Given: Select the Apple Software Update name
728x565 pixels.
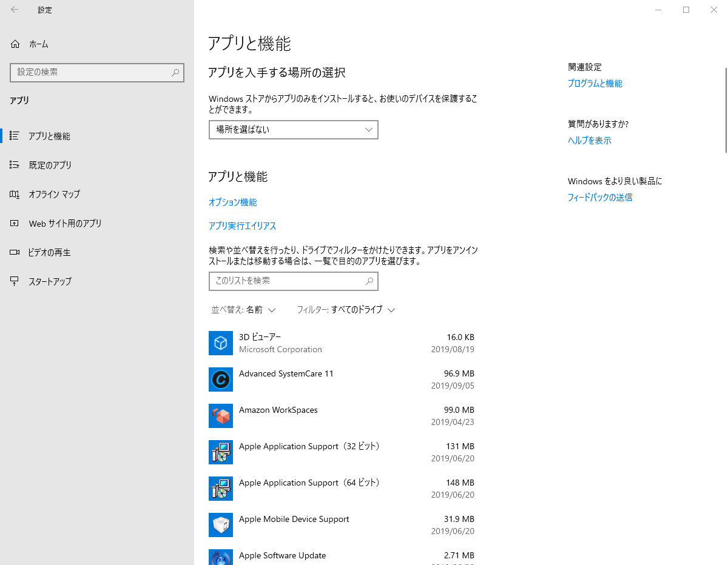Looking at the screenshot, I should 282,555.
